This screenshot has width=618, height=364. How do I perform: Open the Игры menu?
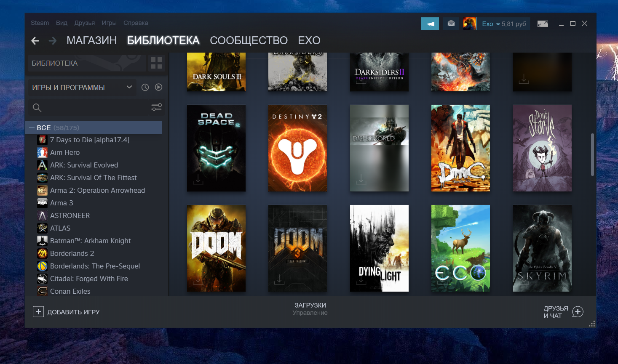[109, 23]
